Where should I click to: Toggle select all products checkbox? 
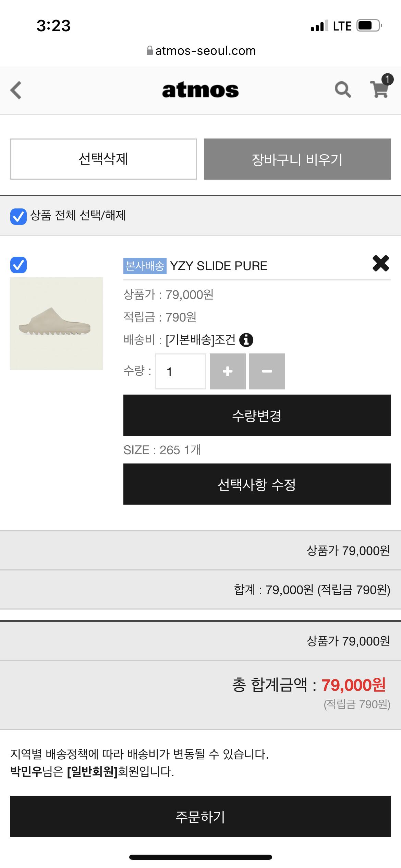pyautogui.click(x=19, y=216)
